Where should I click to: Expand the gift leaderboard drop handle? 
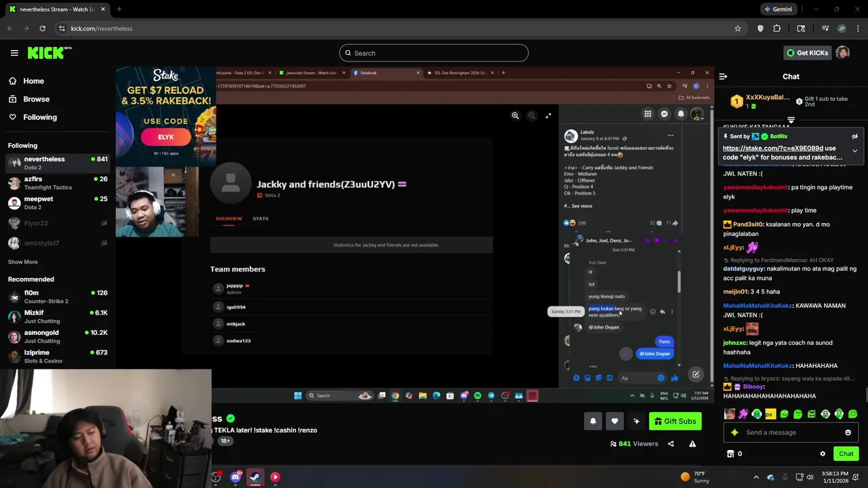791,120
